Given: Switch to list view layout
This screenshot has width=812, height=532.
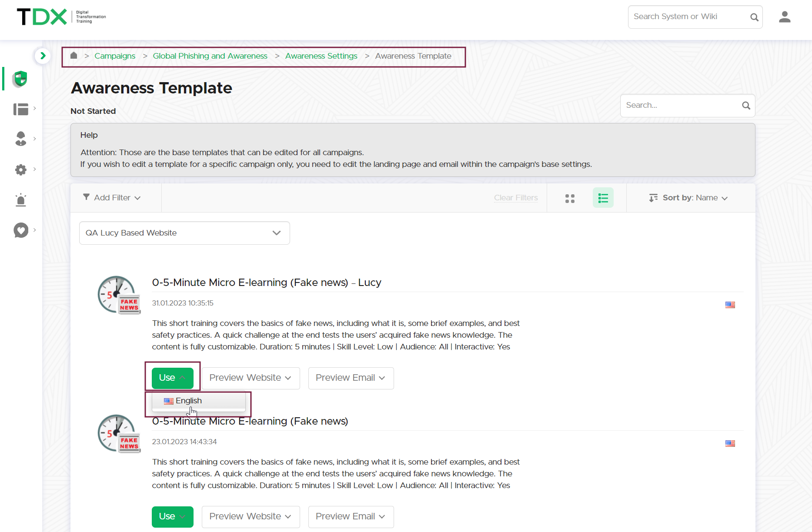Looking at the screenshot, I should point(603,198).
